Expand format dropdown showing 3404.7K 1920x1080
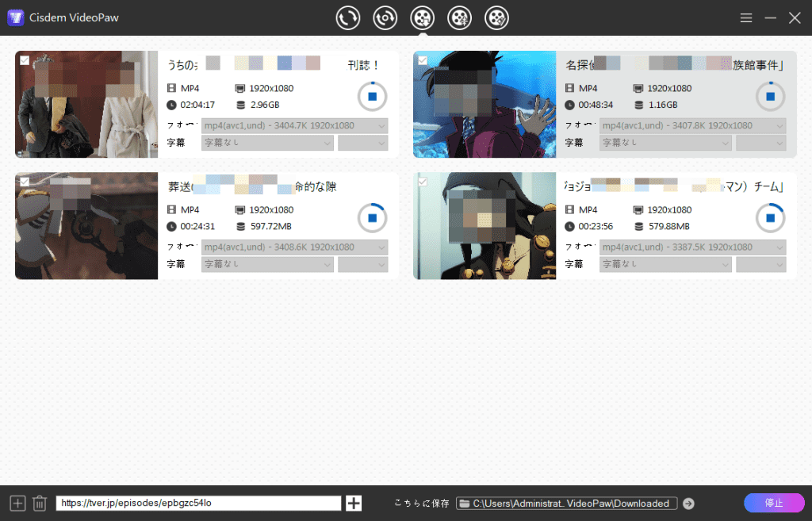The height and width of the screenshot is (521, 812). point(294,125)
